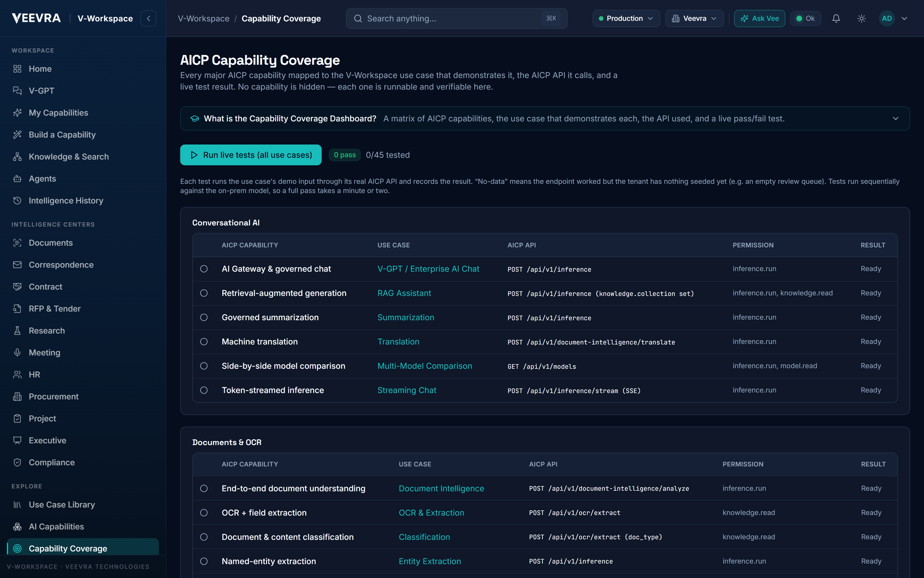Click the Ask Vee button
This screenshot has width=924, height=578.
pos(759,18)
